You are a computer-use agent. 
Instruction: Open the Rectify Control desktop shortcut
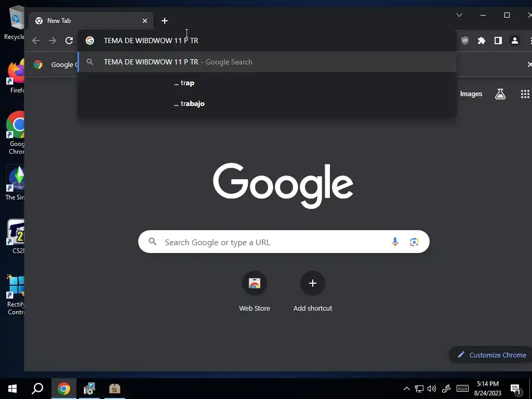tap(16, 295)
